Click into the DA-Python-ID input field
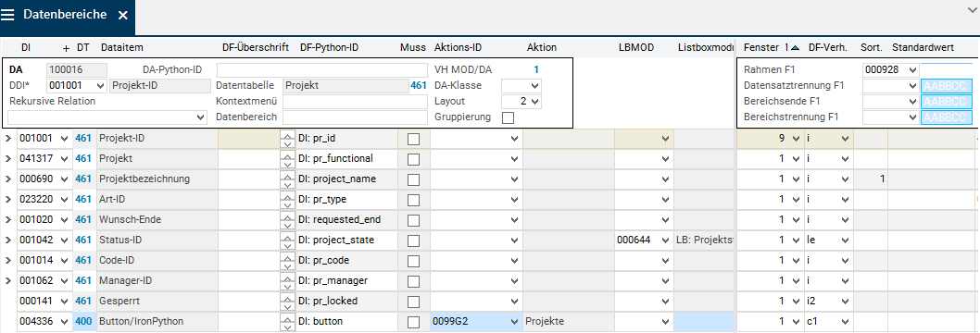 320,70
